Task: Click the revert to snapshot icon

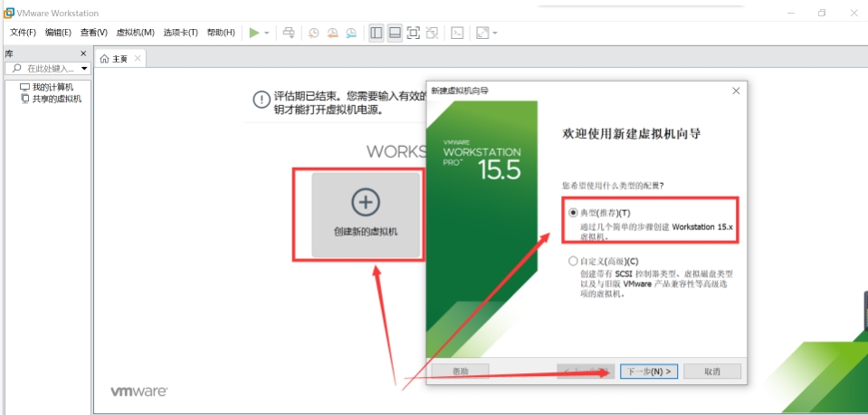Action: [x=332, y=33]
